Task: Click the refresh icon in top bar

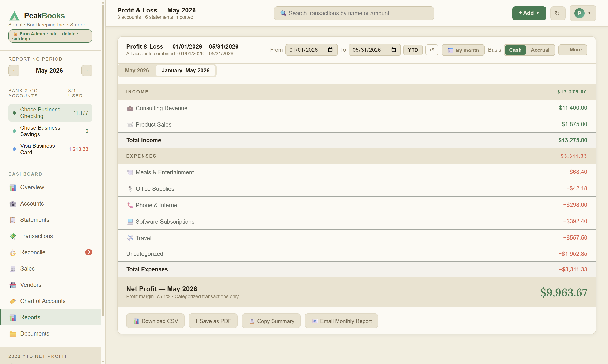Action: click(x=558, y=13)
